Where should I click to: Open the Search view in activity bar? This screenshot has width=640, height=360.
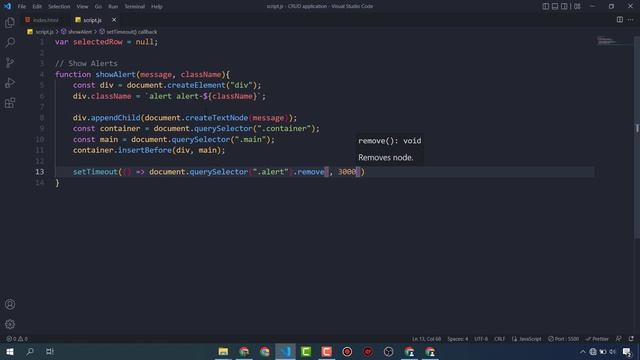[10, 42]
